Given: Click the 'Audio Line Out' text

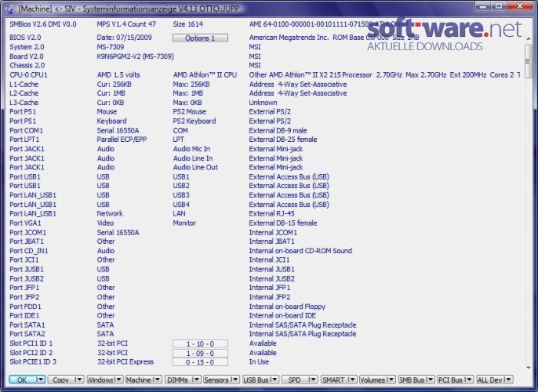Looking at the screenshot, I should point(195,167).
